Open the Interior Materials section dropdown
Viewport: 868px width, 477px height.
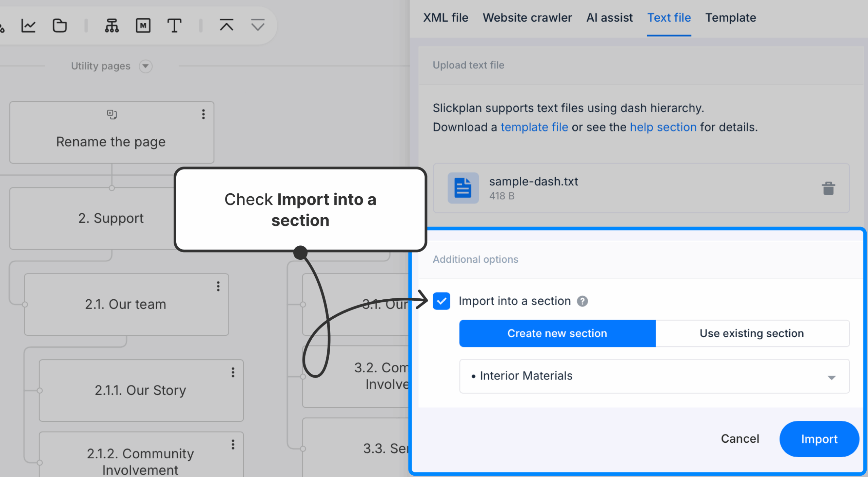tap(654, 376)
